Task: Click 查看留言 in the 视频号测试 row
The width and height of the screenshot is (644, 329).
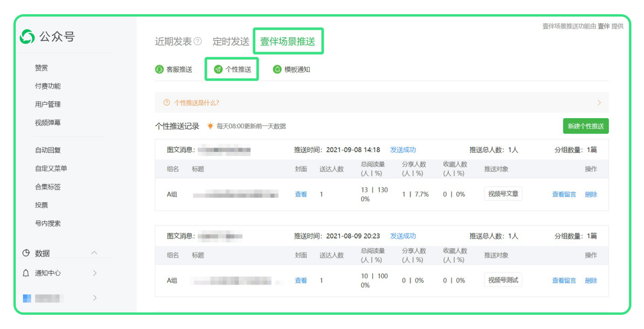Action: pyautogui.click(x=564, y=280)
